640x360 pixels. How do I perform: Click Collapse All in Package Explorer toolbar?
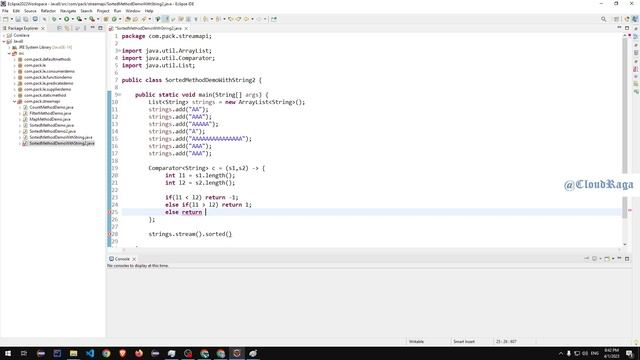60,28
